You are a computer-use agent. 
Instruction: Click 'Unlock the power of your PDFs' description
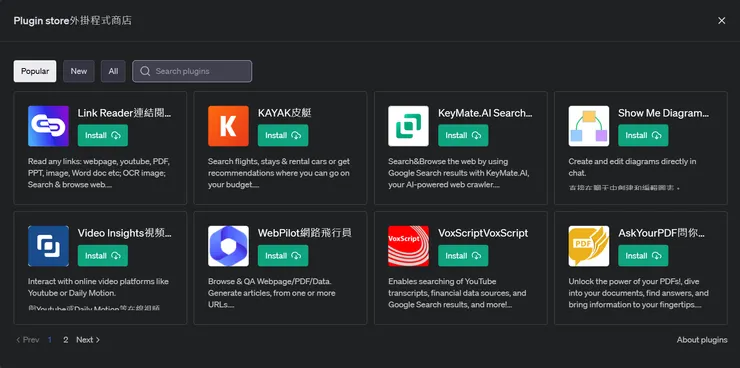tap(639, 293)
